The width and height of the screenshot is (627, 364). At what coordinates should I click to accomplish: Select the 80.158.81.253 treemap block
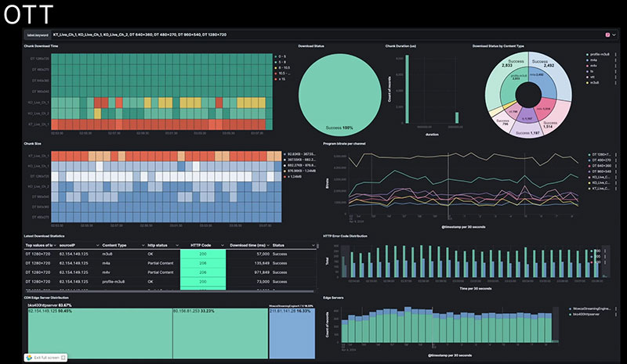(x=219, y=329)
